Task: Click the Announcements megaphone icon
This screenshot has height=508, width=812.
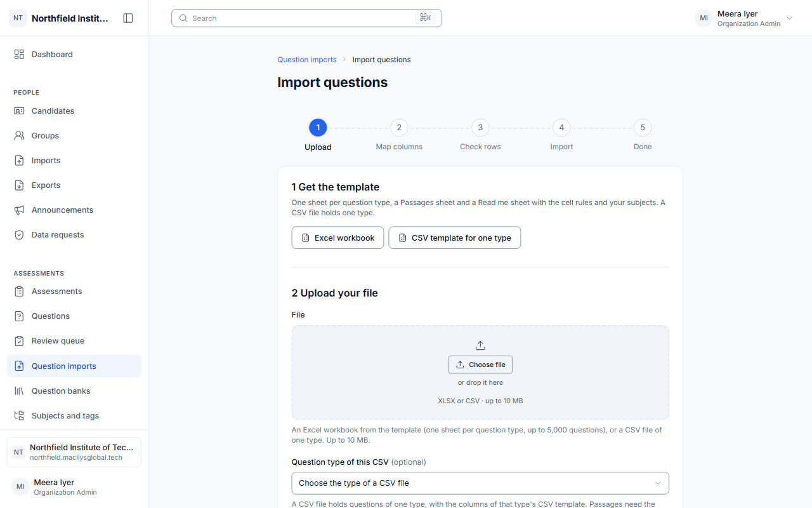Action: [x=19, y=210]
